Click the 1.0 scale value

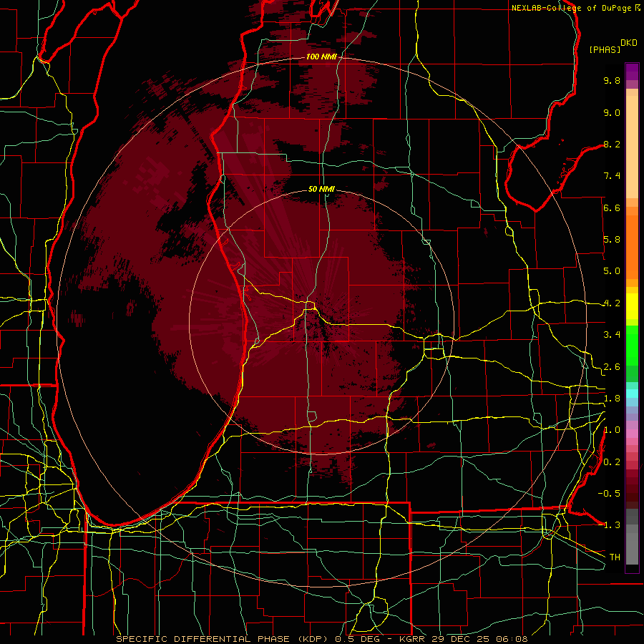point(612,430)
